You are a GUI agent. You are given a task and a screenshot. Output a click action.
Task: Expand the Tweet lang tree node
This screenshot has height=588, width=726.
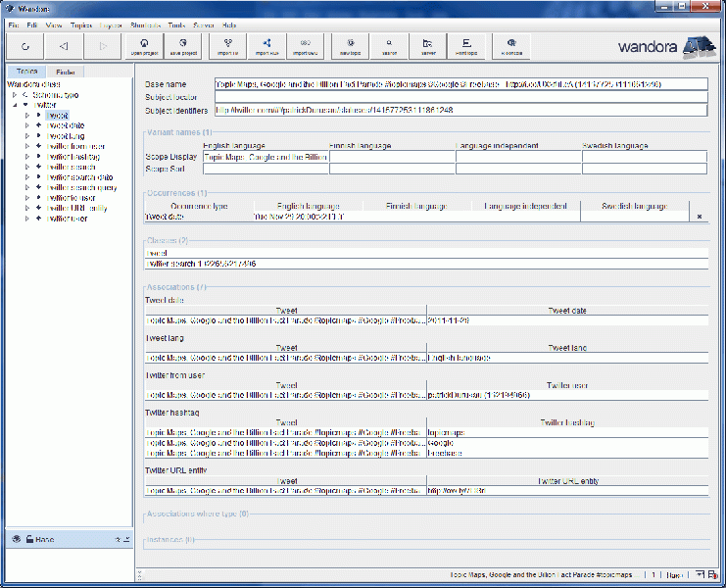[26, 135]
